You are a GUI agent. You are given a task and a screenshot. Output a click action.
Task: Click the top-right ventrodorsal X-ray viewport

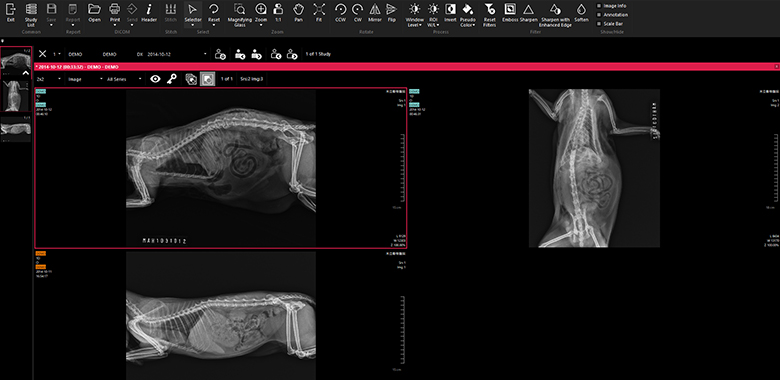pyautogui.click(x=594, y=168)
